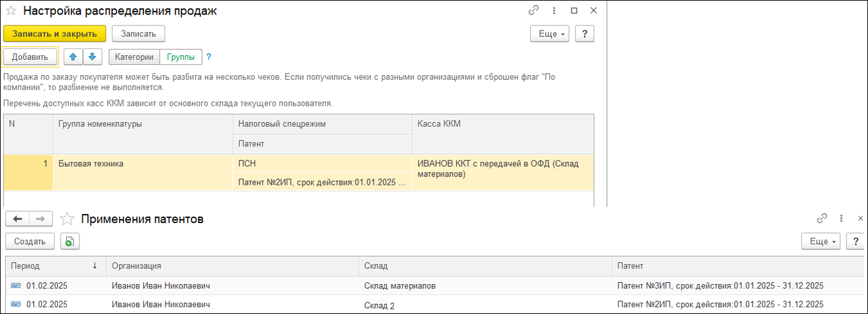The height and width of the screenshot is (314, 868).
Task: Click the Патент sub-header in the distribution table
Action: 322,144
